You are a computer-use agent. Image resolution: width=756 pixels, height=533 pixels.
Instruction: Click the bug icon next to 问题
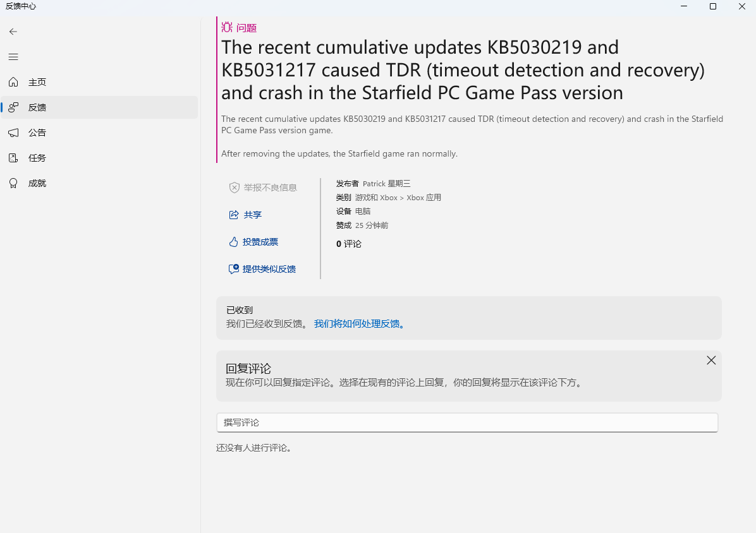(226, 27)
